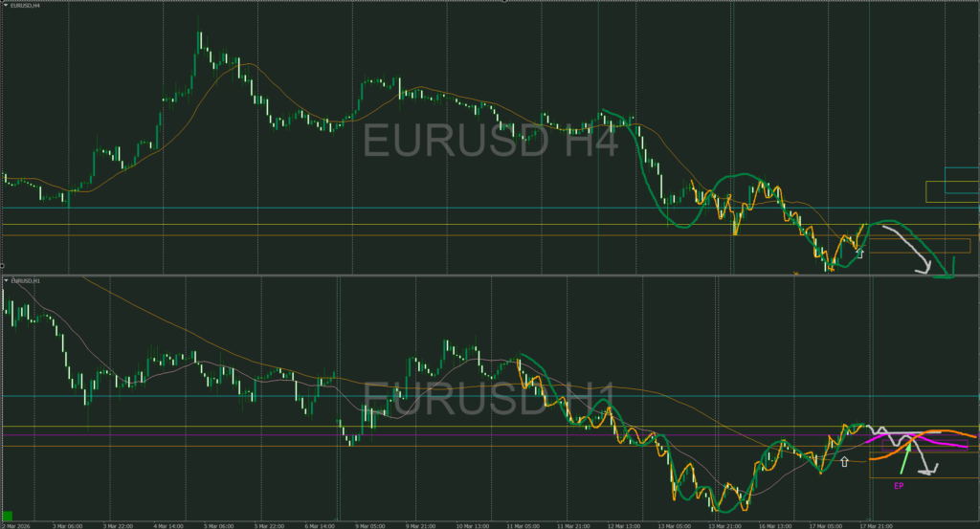Click the 17 Mar 21:00 time axis label
The height and width of the screenshot is (529, 980).
pos(876,526)
